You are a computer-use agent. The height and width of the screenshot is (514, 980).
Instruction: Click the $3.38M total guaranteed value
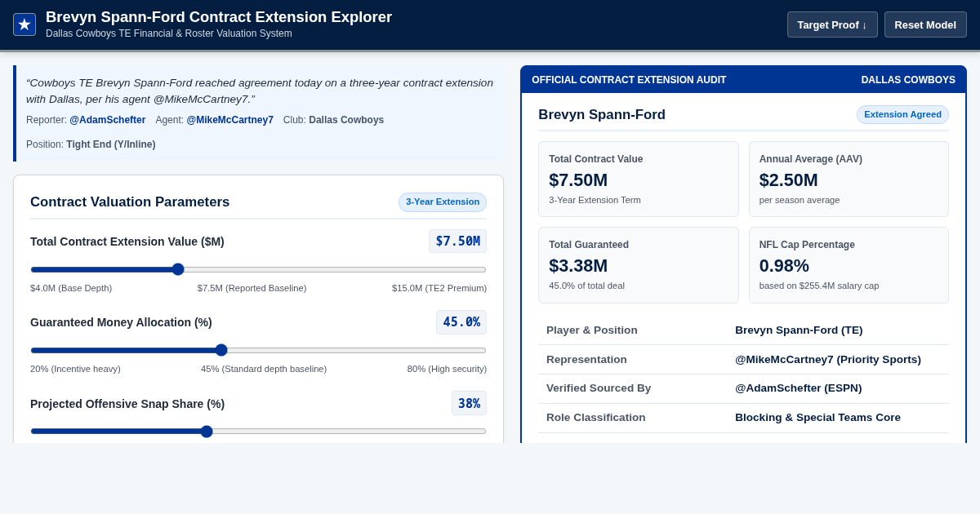(x=578, y=266)
